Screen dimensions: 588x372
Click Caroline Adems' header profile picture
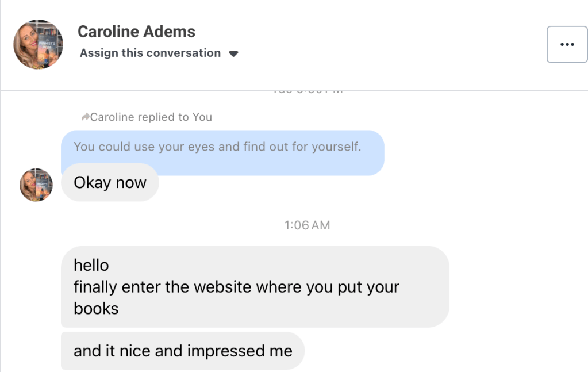pos(39,44)
